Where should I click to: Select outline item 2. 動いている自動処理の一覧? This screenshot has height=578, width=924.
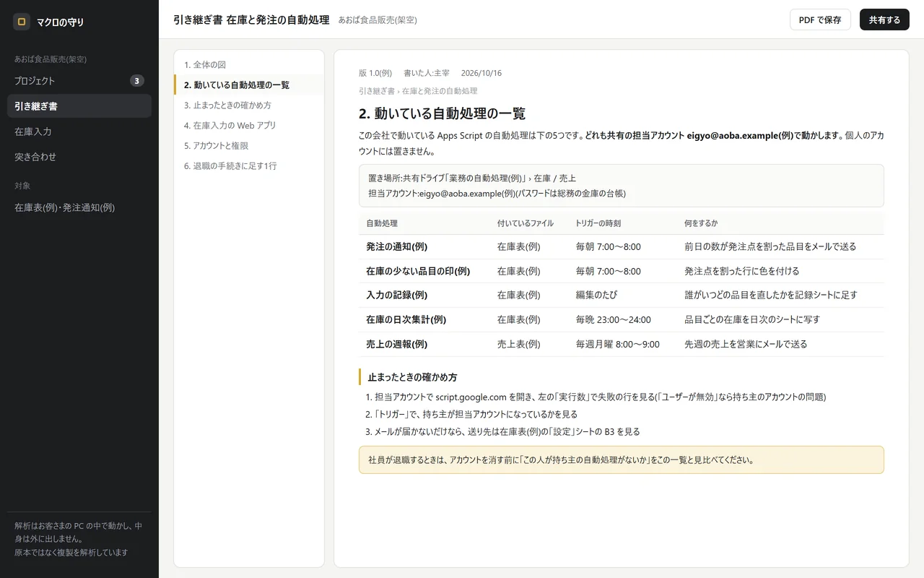tap(249, 85)
